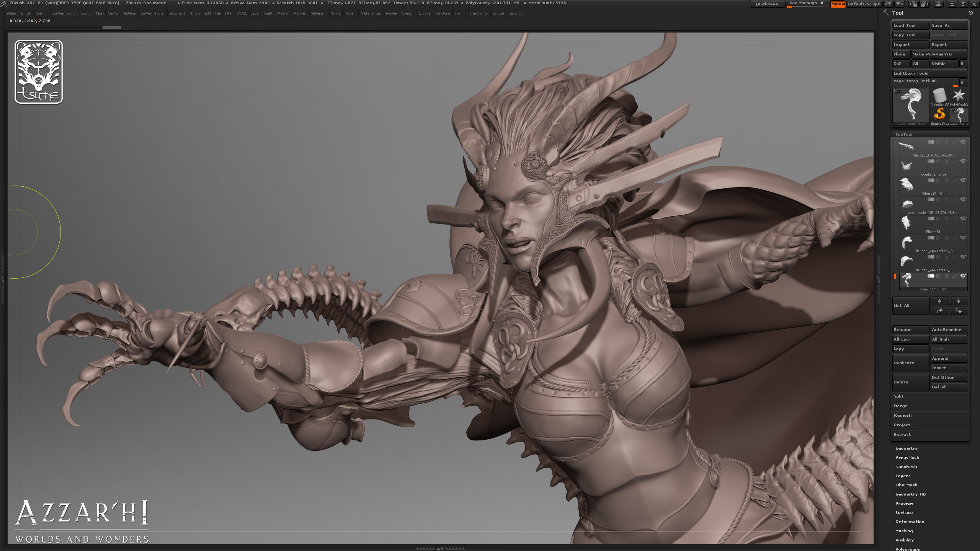Open the Render menu
Screen dimensions: 980x551
(x=392, y=13)
